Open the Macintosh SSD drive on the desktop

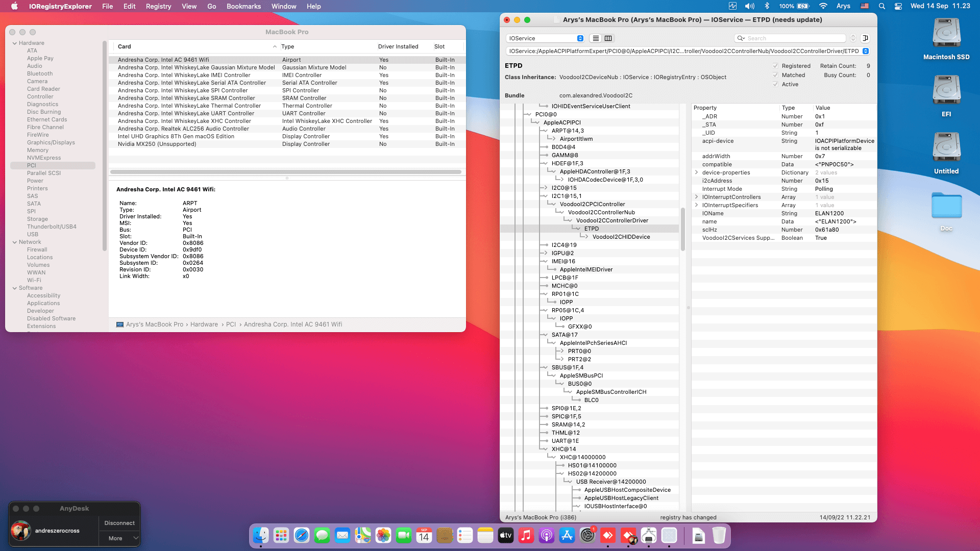tap(946, 39)
